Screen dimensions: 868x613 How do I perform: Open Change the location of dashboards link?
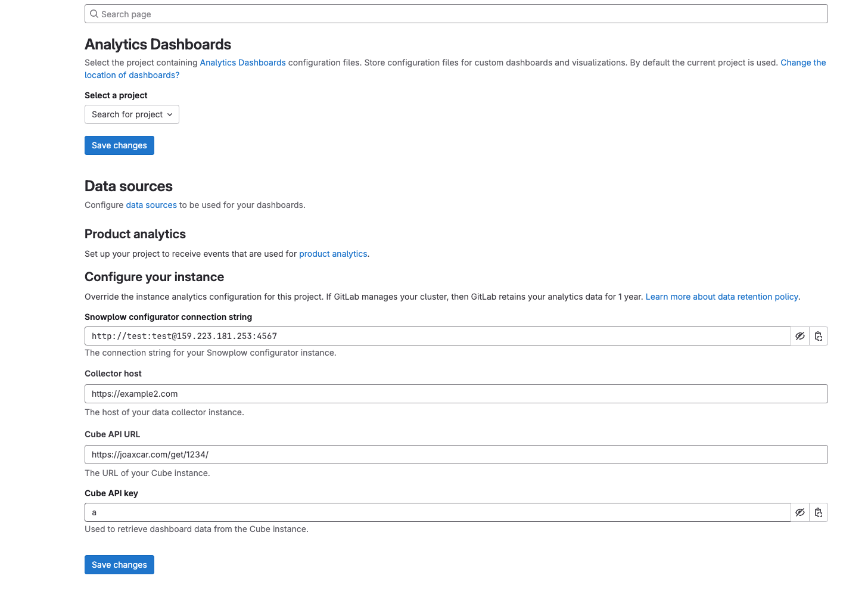pos(802,63)
